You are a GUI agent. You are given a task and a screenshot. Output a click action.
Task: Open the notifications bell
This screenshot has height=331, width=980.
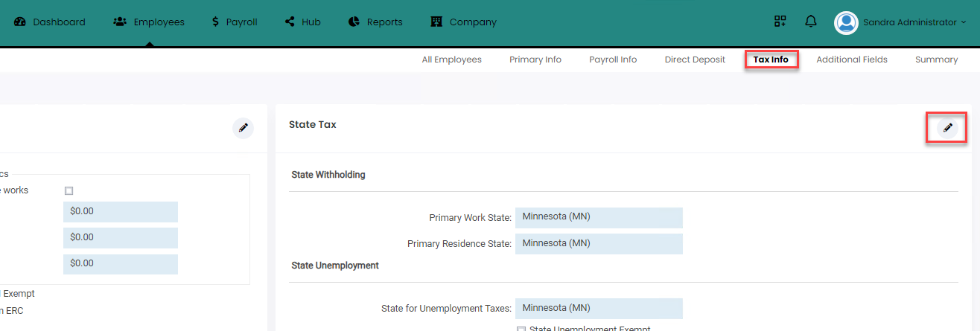click(x=811, y=22)
